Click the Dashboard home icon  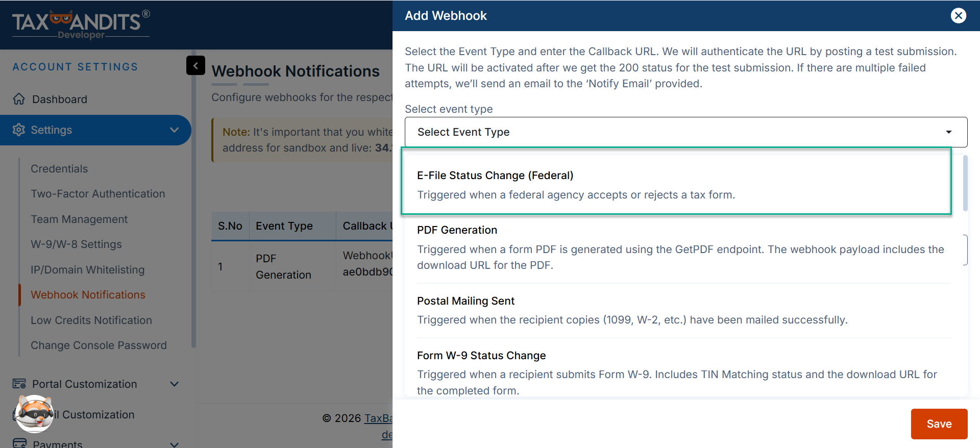tap(19, 99)
